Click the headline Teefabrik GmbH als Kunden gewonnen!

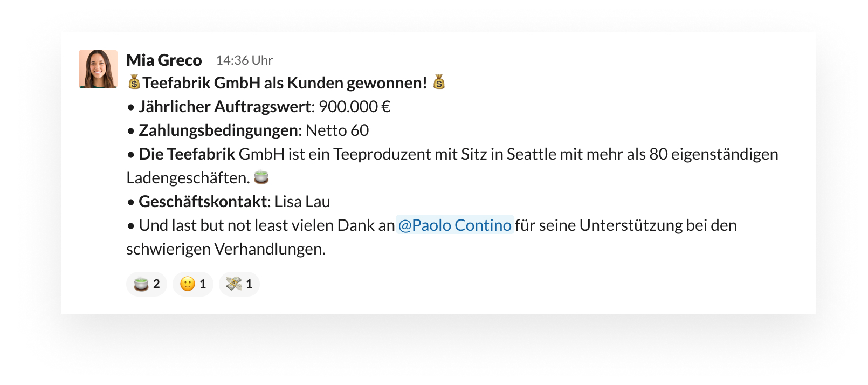pyautogui.click(x=285, y=82)
